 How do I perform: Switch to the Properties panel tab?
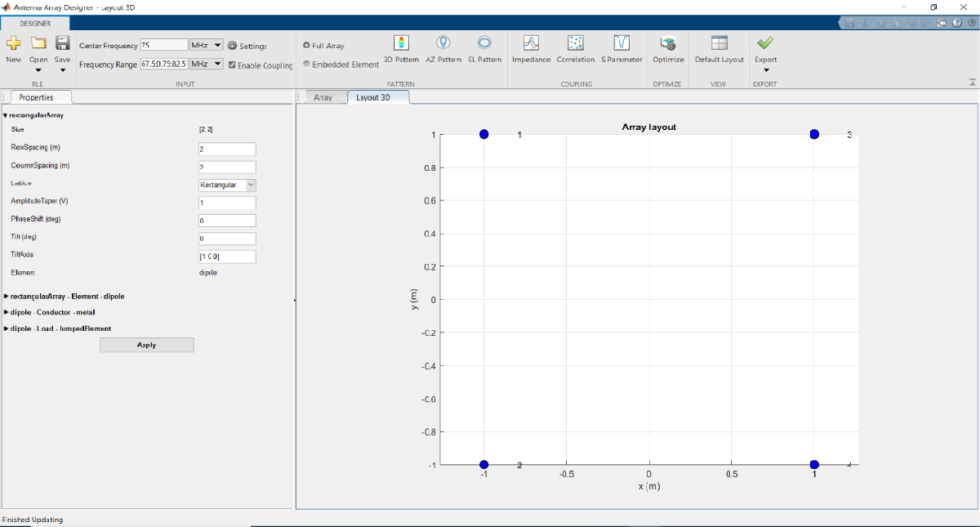click(x=37, y=97)
